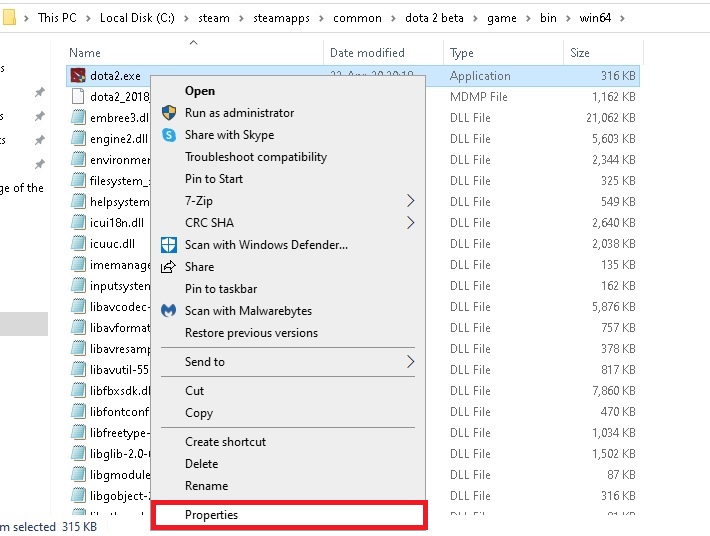Expand breadcrumb arrow after bin
This screenshot has width=710, height=536.
(568, 18)
